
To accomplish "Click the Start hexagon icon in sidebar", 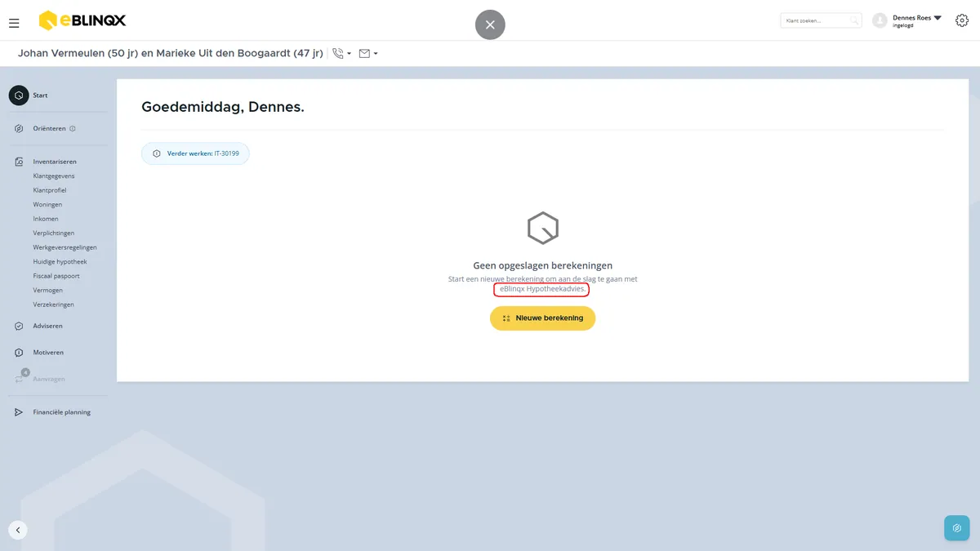I will click(x=19, y=96).
